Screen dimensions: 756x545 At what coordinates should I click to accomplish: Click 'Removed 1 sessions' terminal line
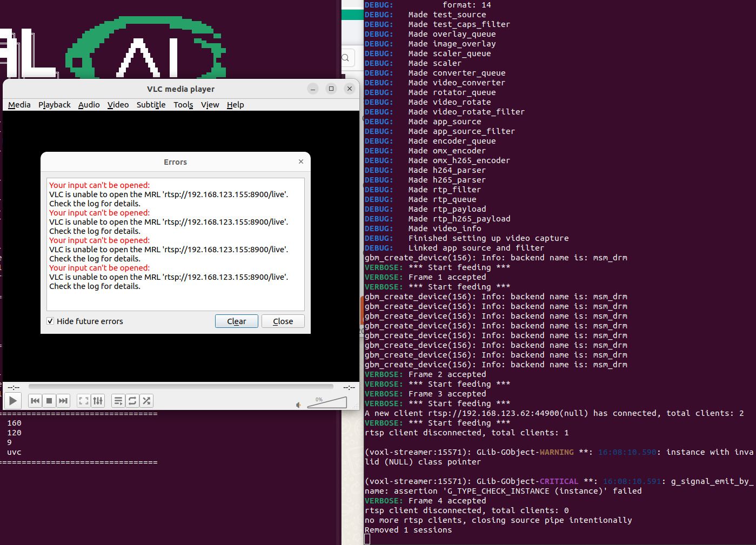(408, 530)
